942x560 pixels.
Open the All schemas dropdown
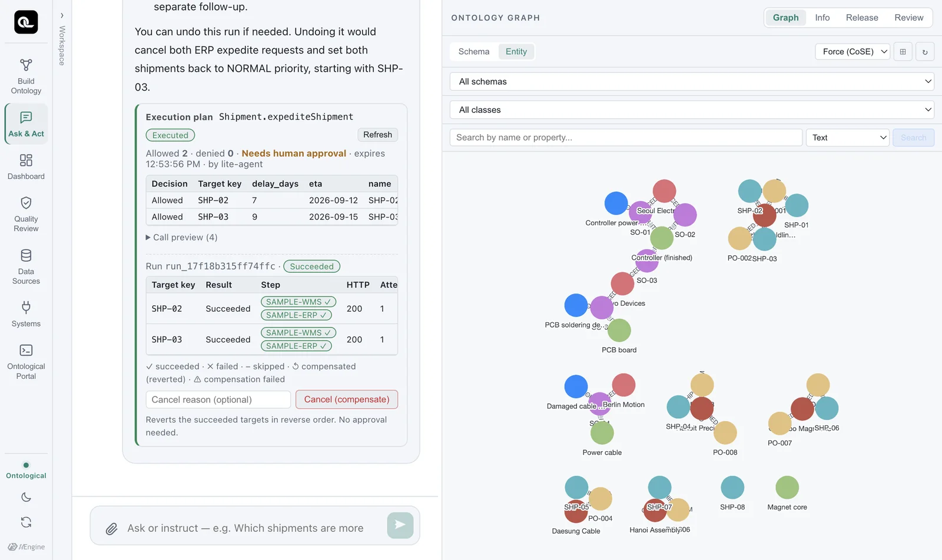tap(692, 82)
